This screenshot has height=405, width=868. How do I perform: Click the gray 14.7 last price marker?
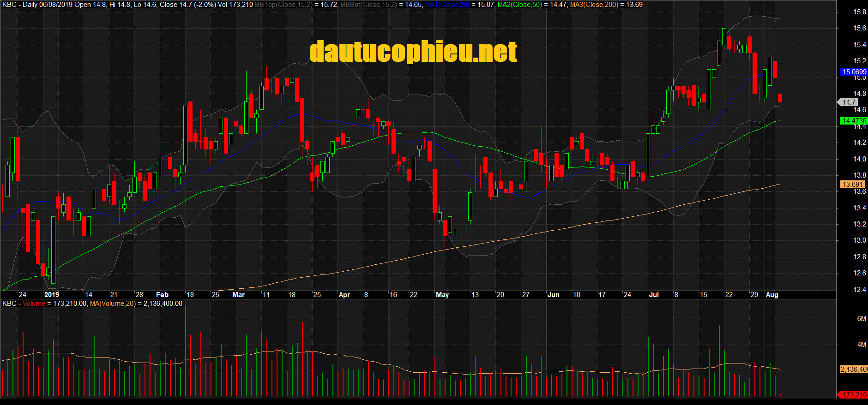(x=849, y=102)
